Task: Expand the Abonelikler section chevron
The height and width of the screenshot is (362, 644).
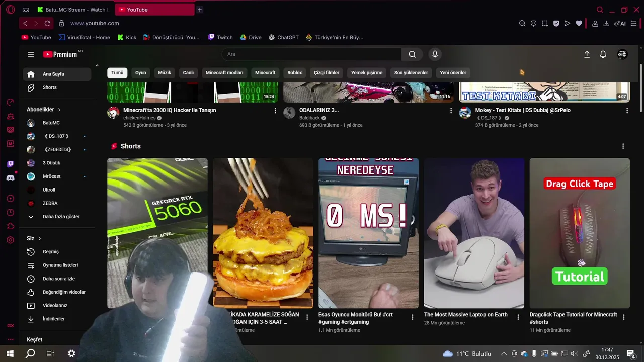Action: pyautogui.click(x=59, y=110)
